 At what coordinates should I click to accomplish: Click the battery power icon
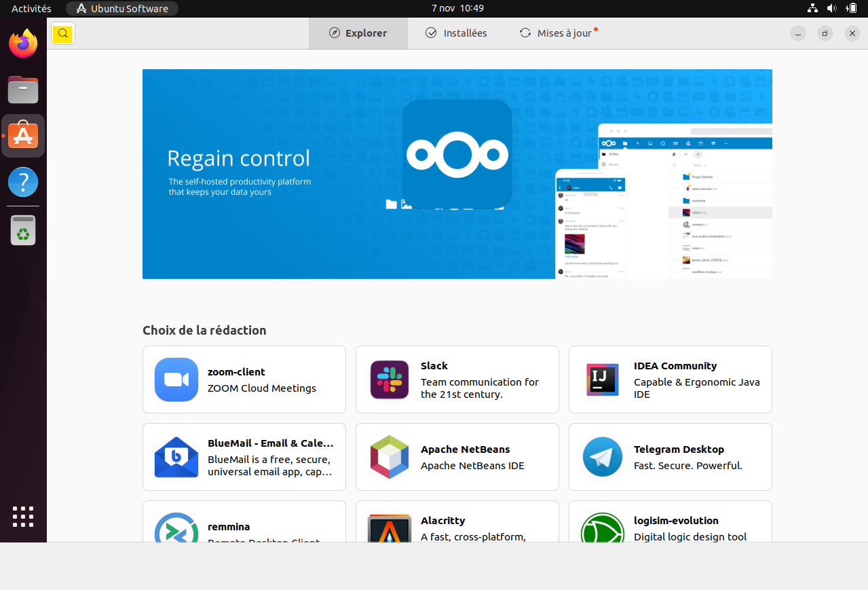point(851,9)
